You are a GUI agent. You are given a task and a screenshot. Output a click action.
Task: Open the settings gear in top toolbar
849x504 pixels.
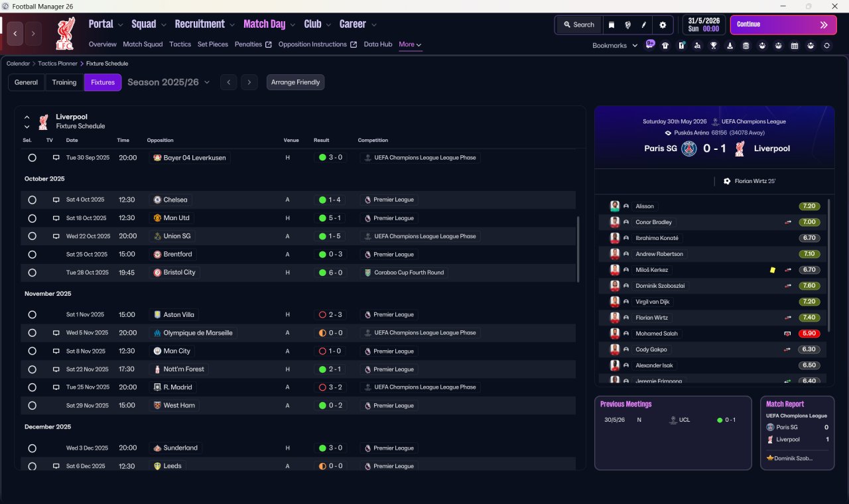[x=662, y=25]
